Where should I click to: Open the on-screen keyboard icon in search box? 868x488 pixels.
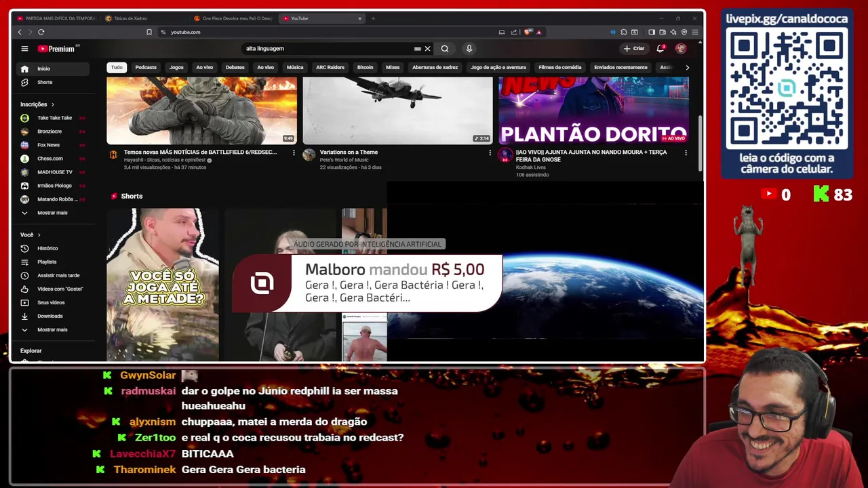(418, 49)
